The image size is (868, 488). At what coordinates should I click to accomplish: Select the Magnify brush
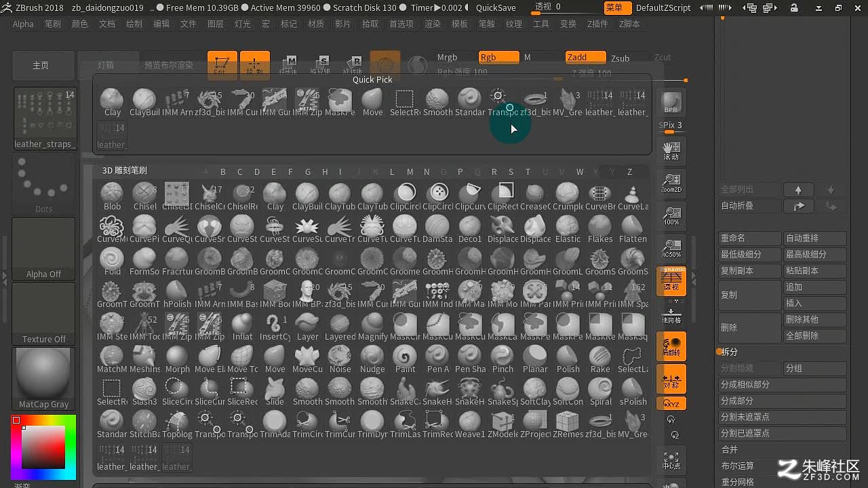372,327
